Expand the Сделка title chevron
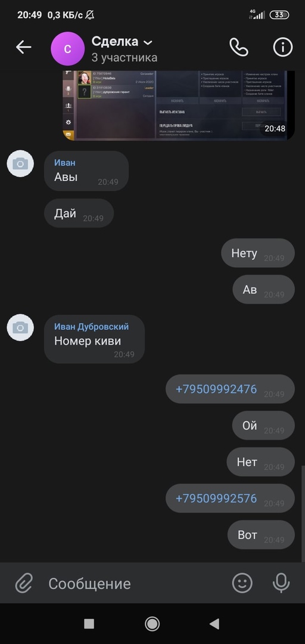Image resolution: width=305 pixels, height=644 pixels. (x=148, y=42)
